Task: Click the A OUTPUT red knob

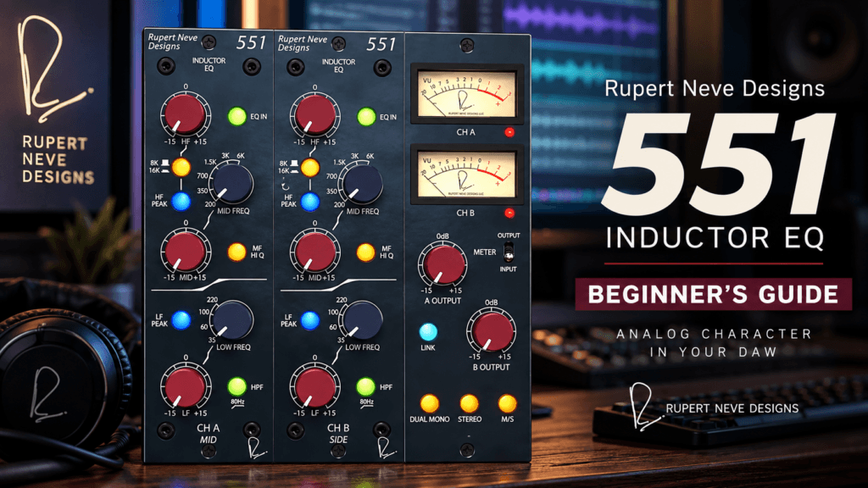Action: click(442, 264)
